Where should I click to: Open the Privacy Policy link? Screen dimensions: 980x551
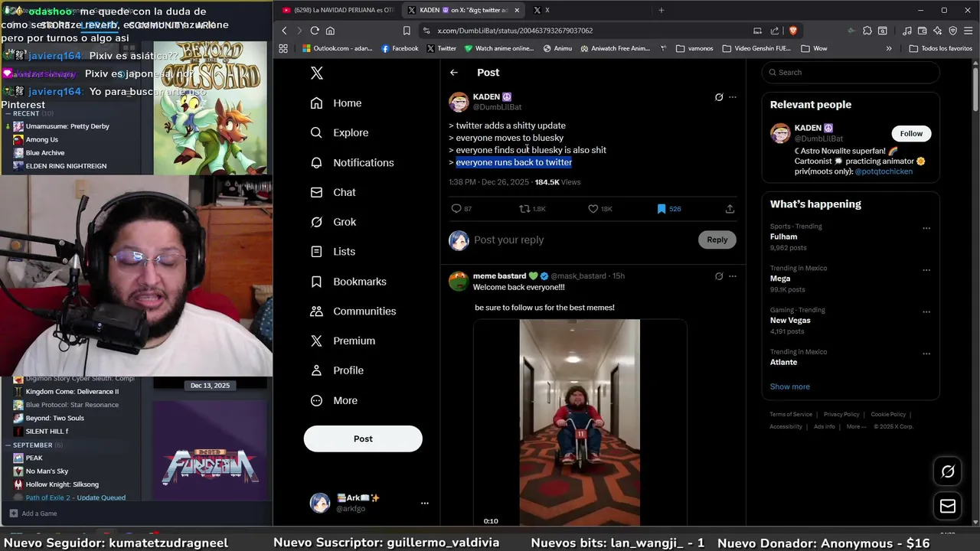841,414
